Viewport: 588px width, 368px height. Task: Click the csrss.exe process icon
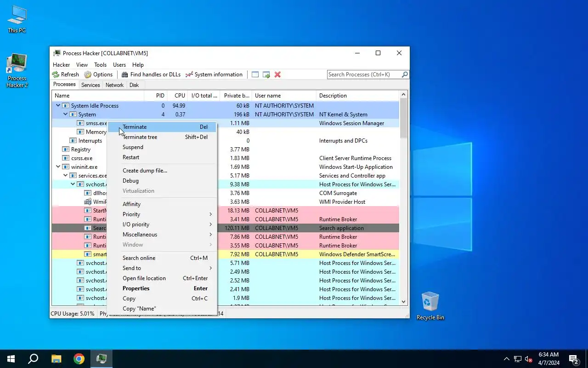65,158
